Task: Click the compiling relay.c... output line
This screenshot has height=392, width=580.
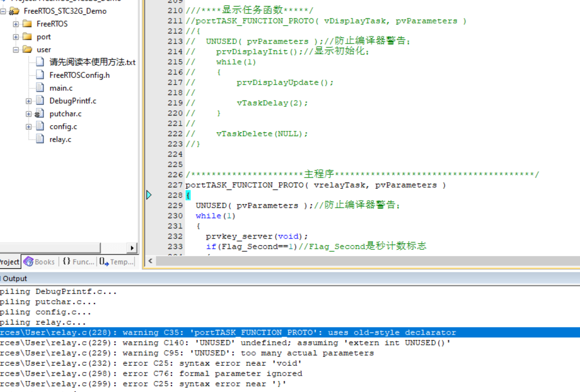Action: click(x=43, y=322)
